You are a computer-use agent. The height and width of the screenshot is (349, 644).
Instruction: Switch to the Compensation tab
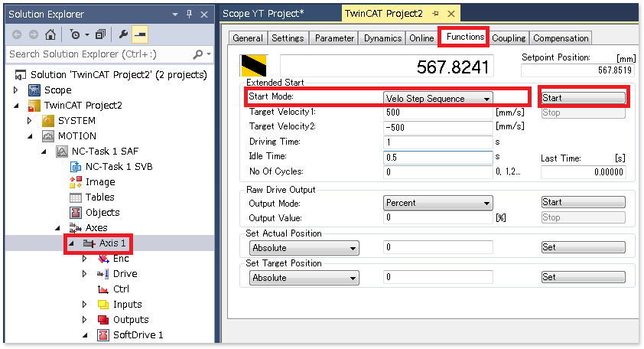(561, 38)
